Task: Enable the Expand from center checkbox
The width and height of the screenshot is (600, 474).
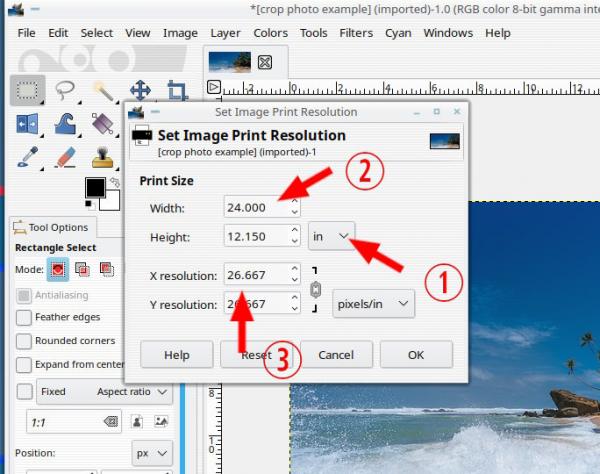Action: click(x=24, y=365)
